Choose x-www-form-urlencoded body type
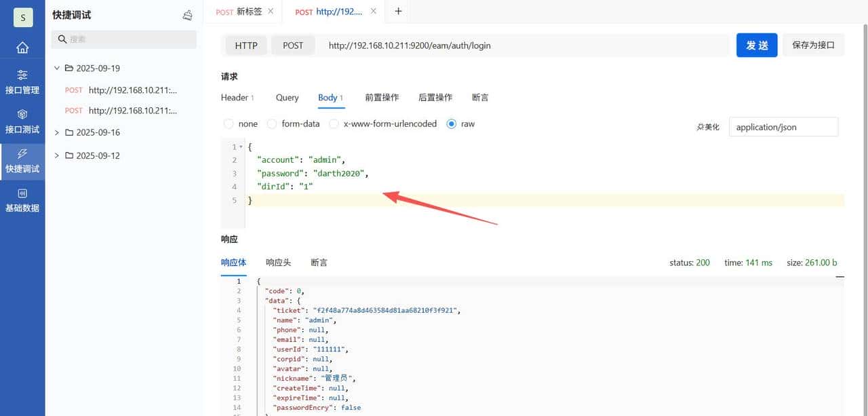This screenshot has width=868, height=416. coord(334,124)
